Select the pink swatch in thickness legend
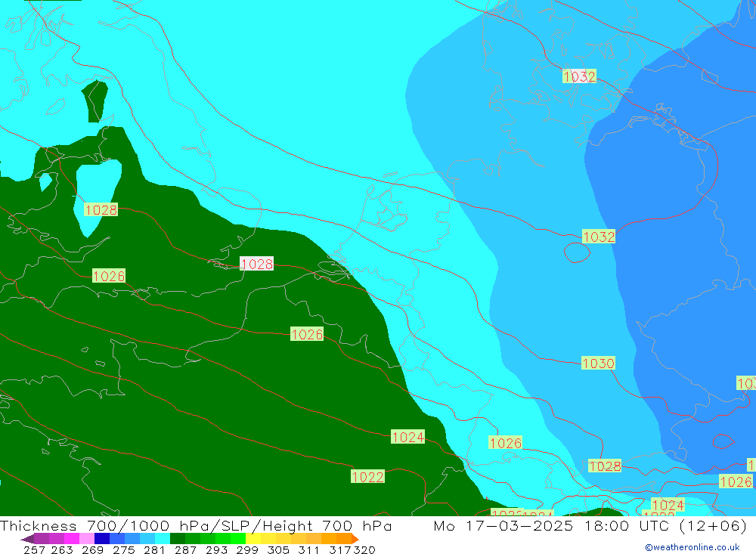 tap(87, 539)
